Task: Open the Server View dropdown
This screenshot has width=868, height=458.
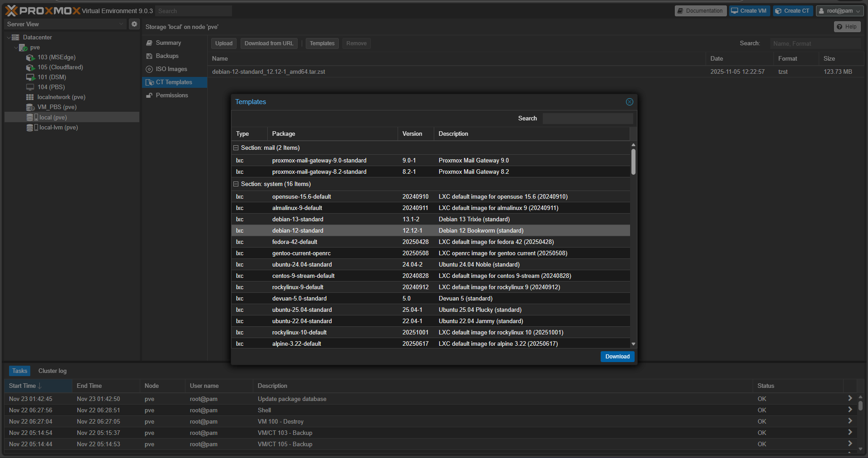Action: (121, 24)
